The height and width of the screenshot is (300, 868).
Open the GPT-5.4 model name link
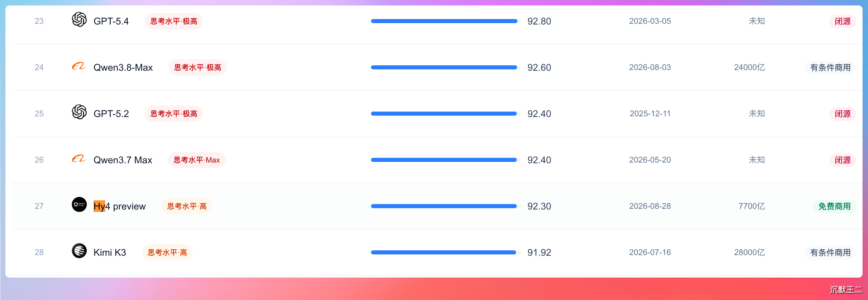[111, 21]
